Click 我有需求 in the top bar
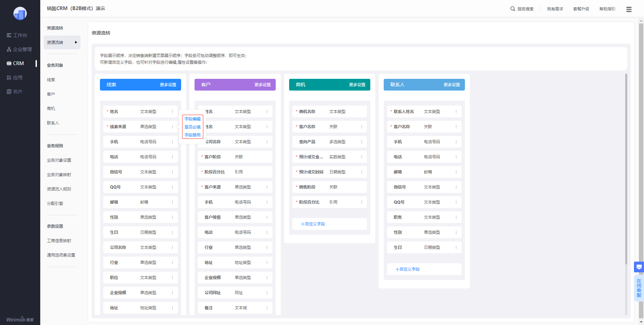644x325 pixels. [x=555, y=9]
